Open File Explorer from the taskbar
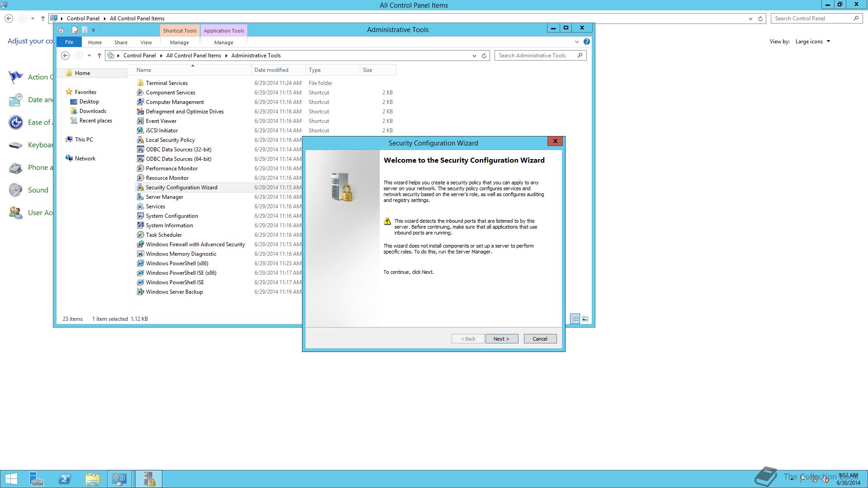Image resolution: width=868 pixels, height=488 pixels. tap(92, 479)
